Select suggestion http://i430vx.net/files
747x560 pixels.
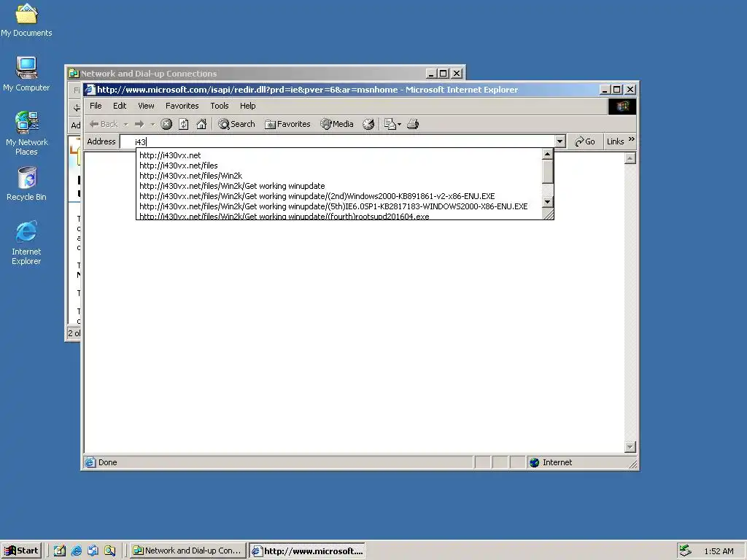tap(339, 166)
